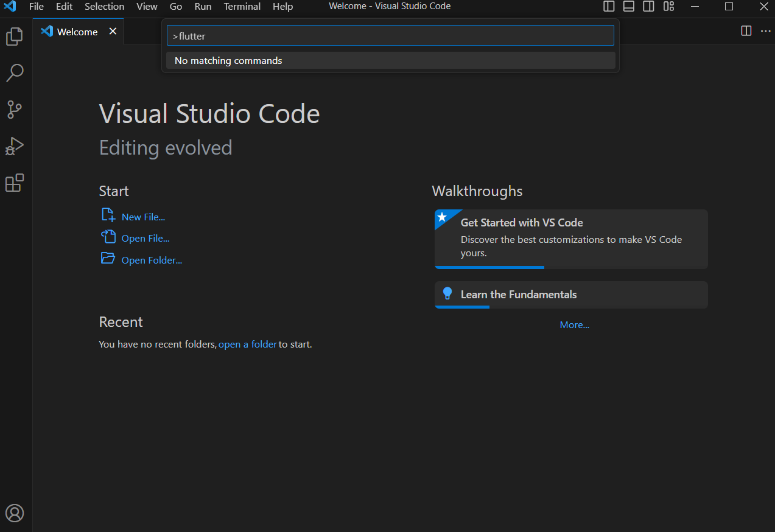The height and width of the screenshot is (532, 775).
Task: Open the More Actions ellipsis menu
Action: [x=765, y=31]
